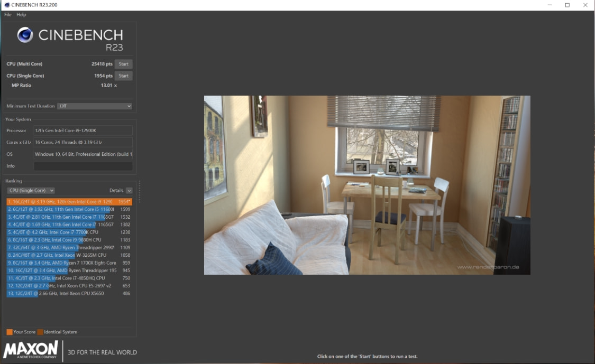Close the Cinebench window

click(x=585, y=5)
